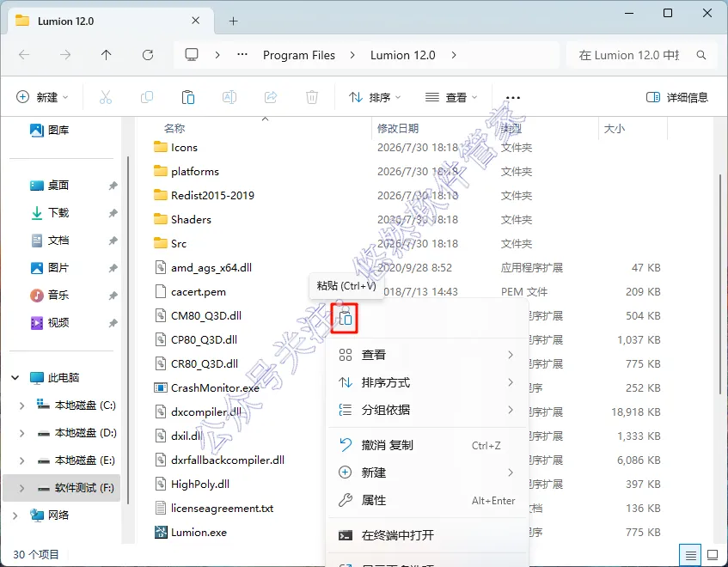Open Music (音乐) quick access
This screenshot has width=728, height=567.
(x=49, y=296)
